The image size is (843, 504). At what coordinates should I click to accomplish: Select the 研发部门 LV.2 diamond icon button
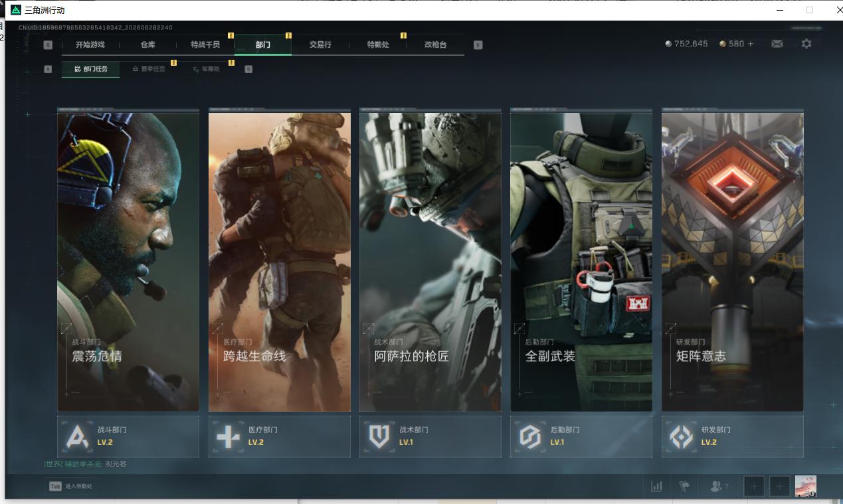[733, 436]
